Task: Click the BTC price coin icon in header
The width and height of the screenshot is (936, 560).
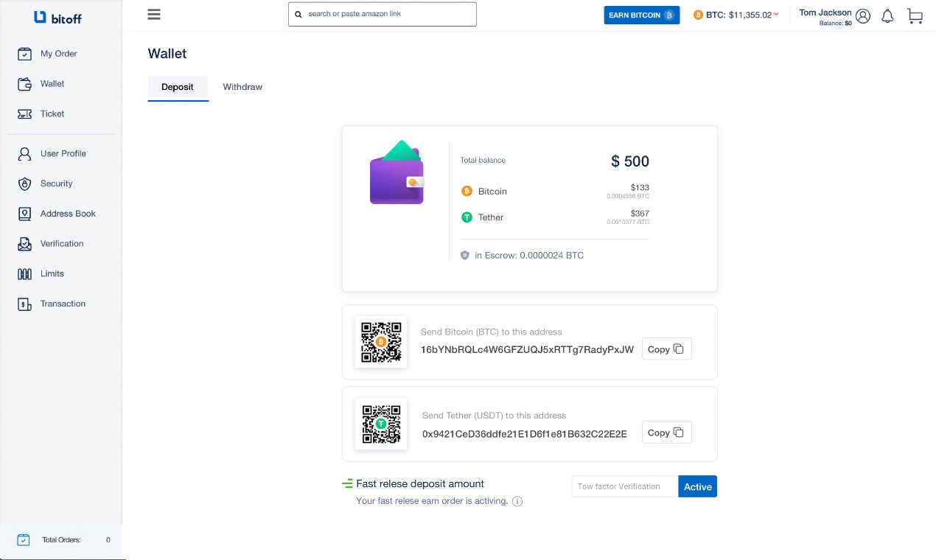Action: pos(698,15)
